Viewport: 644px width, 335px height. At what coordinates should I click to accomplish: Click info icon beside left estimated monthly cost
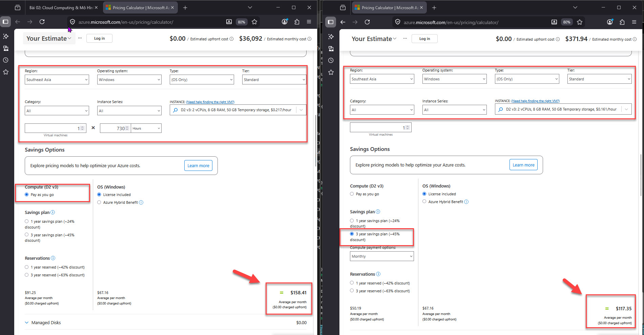(x=309, y=39)
